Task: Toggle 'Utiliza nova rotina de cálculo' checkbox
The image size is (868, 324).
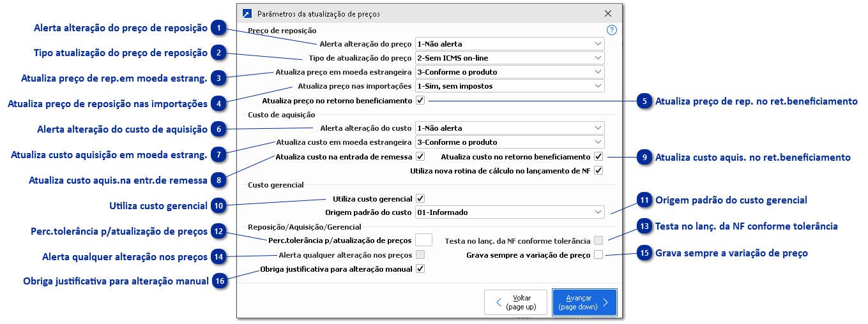Action: pyautogui.click(x=598, y=170)
